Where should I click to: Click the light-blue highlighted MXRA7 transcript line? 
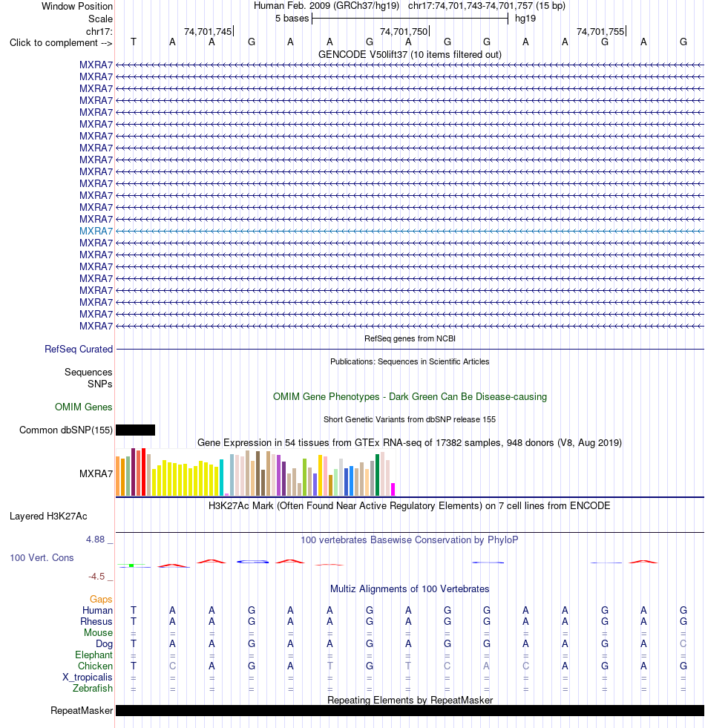pos(410,232)
